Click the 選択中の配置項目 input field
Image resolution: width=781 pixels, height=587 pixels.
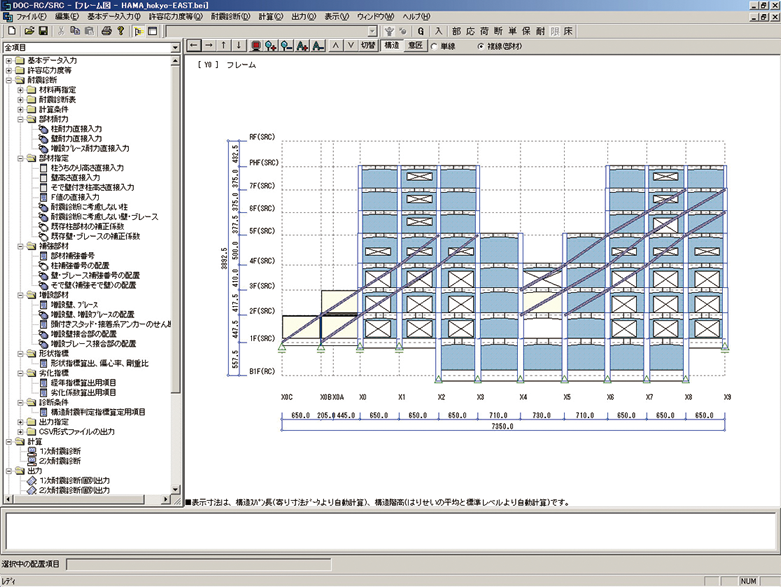199,564
